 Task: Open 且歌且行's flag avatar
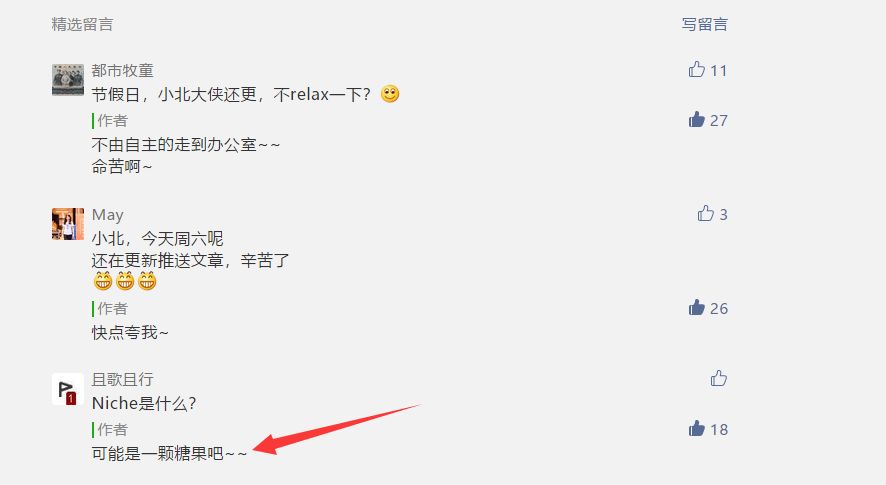(68, 389)
